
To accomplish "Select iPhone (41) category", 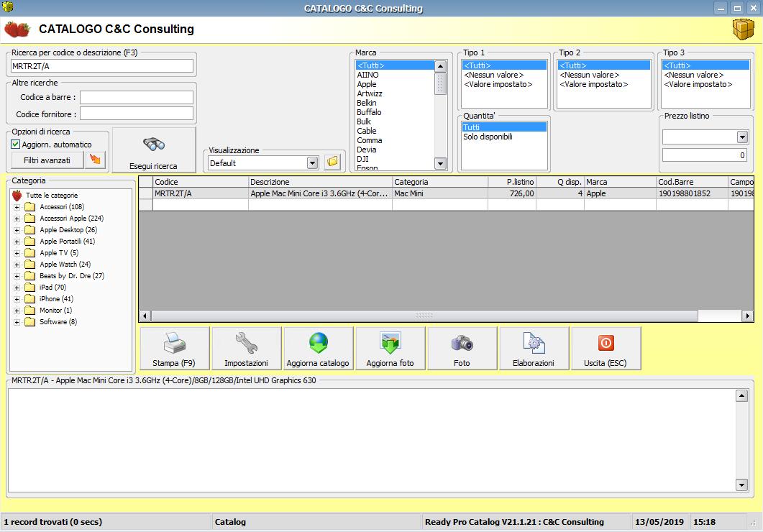I will tap(56, 298).
